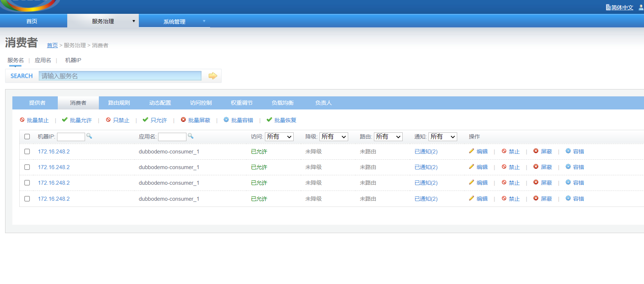Screen dimensions: 644x284
Task: Tick the first consumer row checkbox
Action: [x=27, y=151]
